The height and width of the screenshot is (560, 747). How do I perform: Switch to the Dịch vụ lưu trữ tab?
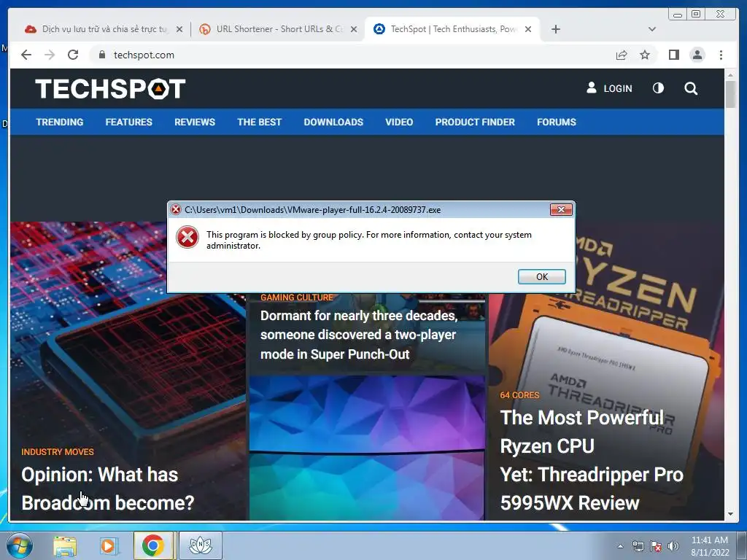(x=104, y=29)
